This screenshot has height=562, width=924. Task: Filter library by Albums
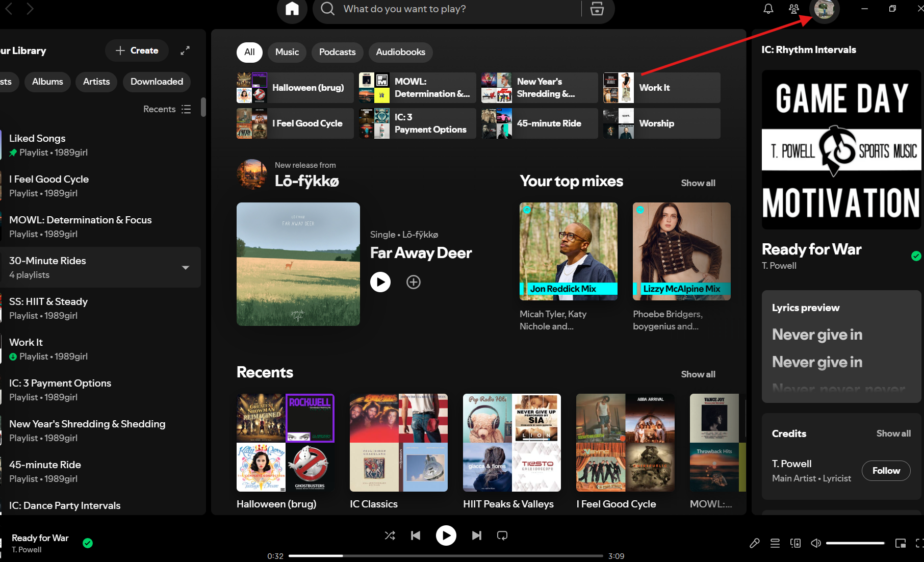tap(47, 82)
